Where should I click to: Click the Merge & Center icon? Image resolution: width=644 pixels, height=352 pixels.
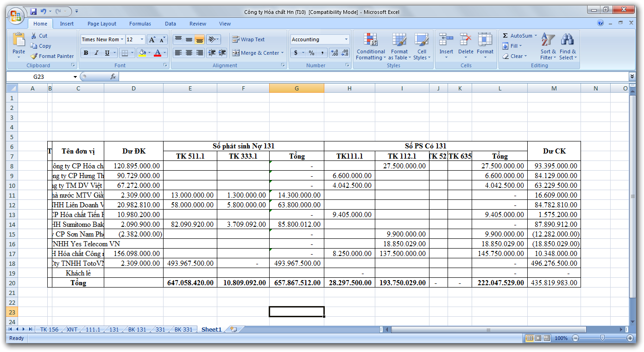tap(236, 53)
